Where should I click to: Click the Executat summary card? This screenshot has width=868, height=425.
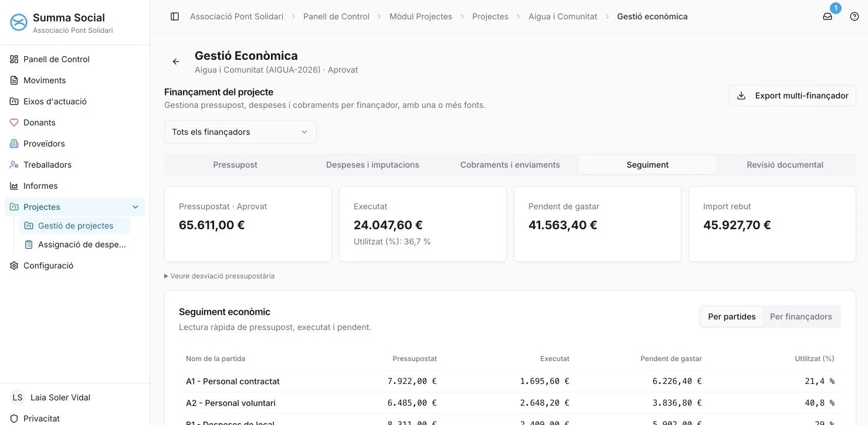point(423,224)
